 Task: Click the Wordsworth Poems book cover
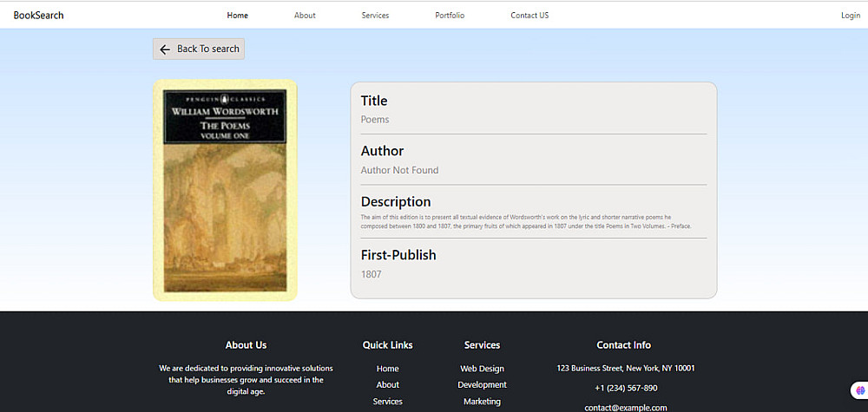click(x=225, y=191)
